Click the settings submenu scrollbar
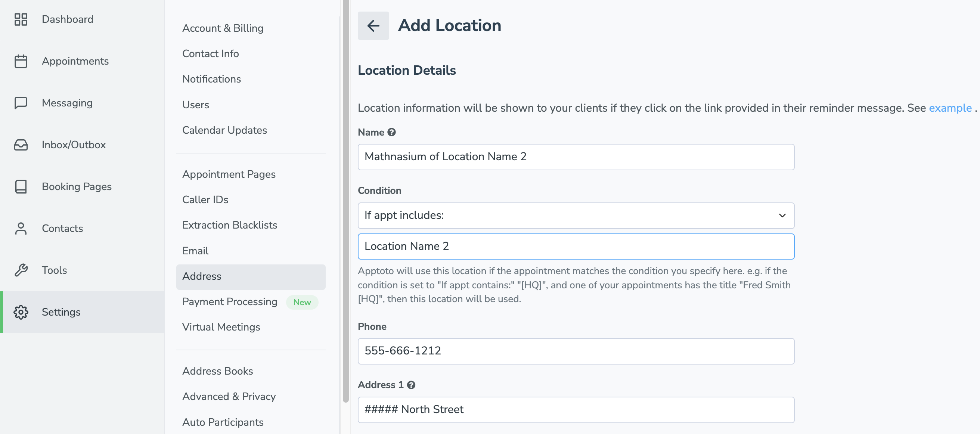This screenshot has height=434, width=980. (345, 201)
